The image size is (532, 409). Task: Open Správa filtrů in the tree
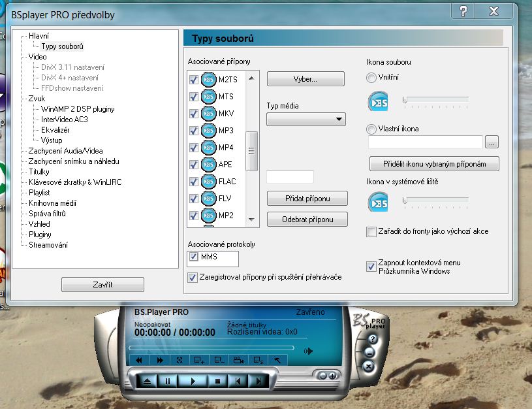coord(47,214)
